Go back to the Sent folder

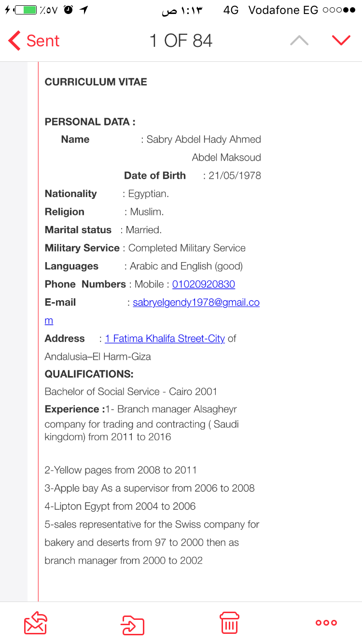click(34, 41)
